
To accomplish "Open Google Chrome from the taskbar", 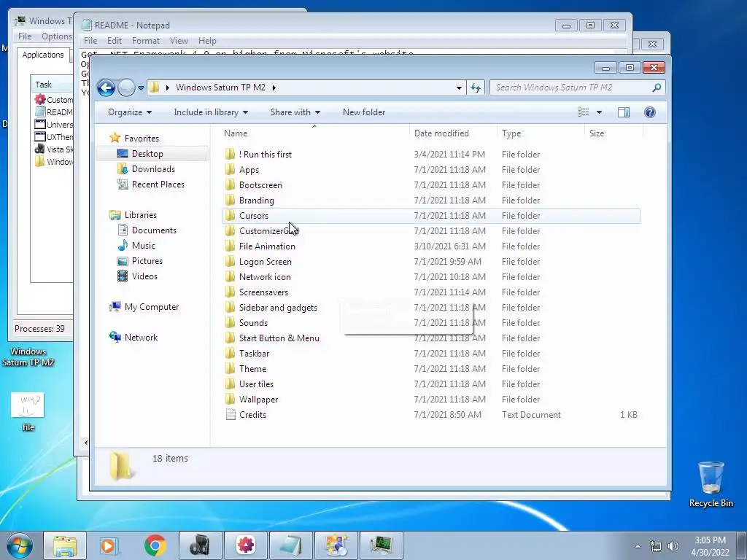I will [x=155, y=545].
